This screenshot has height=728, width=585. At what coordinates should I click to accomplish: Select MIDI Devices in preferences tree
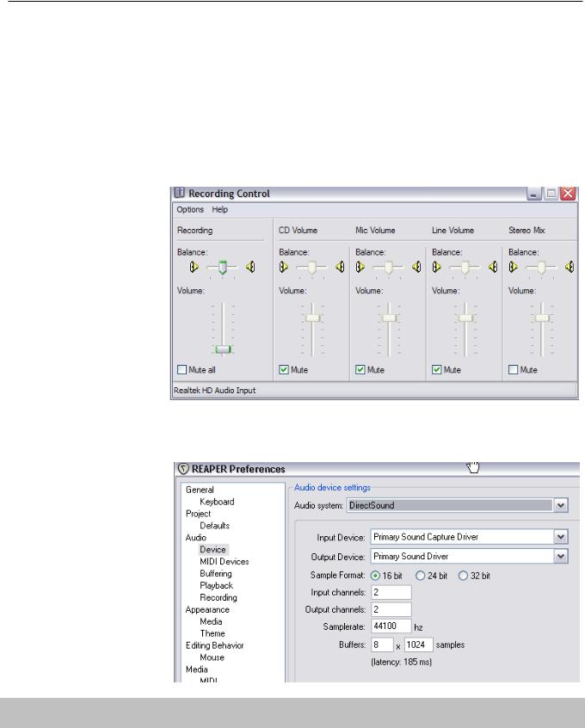click(x=225, y=562)
